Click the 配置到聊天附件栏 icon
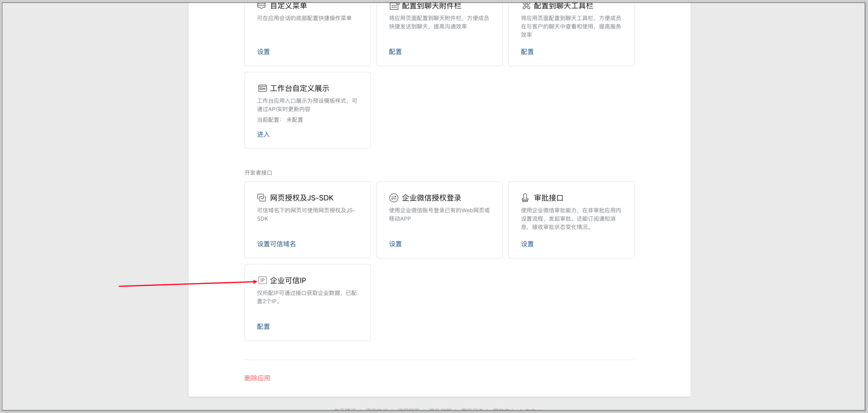Screen dimensions: 868x413 [394, 6]
